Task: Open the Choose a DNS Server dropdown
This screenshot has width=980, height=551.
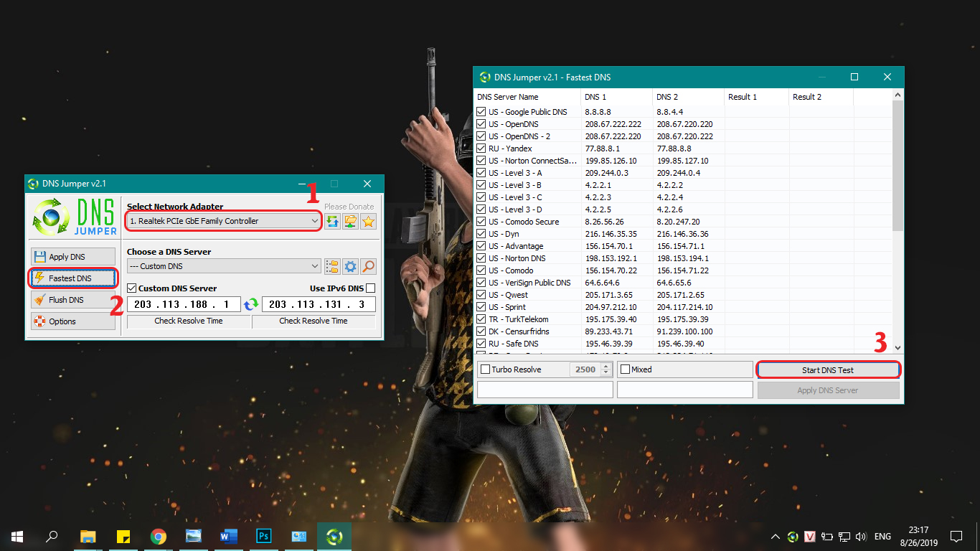Action: pos(224,266)
